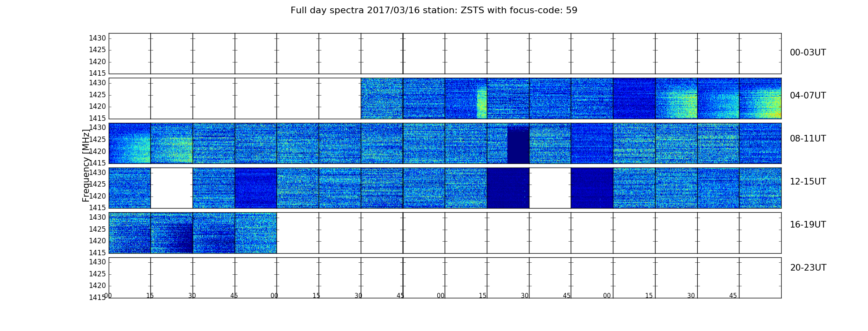Click the 1430 tick of the 20-23UT row
The width and height of the screenshot is (868, 331).
pyautogui.click(x=98, y=262)
